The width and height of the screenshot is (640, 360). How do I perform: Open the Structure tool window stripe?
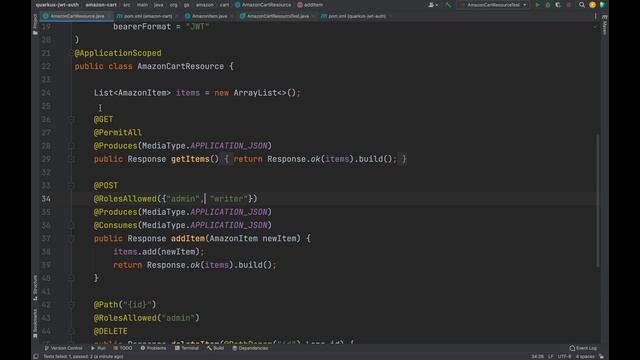coord(35,287)
